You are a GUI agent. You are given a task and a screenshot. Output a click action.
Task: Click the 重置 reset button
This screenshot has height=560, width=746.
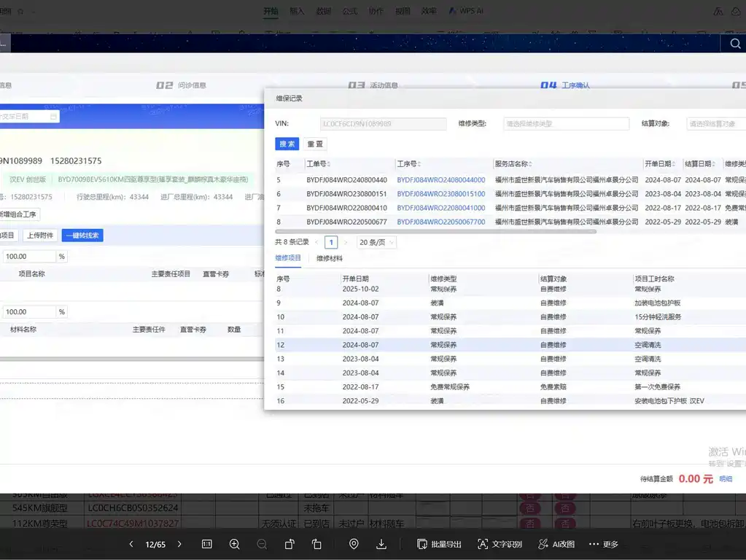315,144
